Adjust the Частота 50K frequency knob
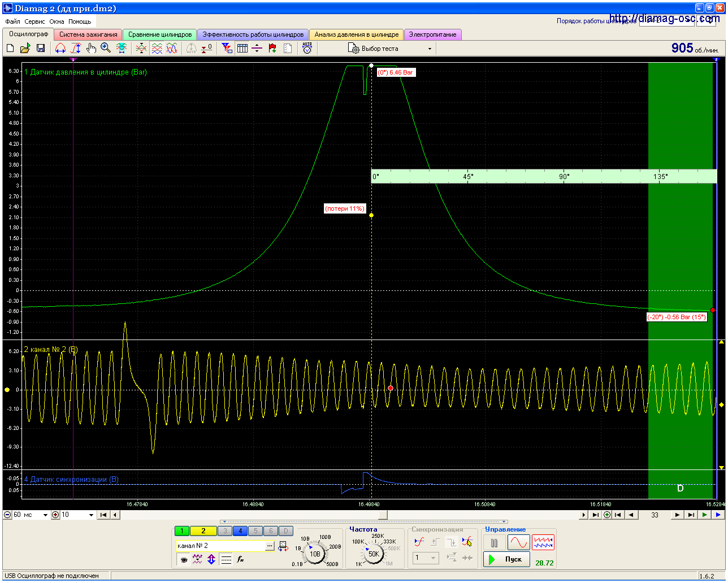This screenshot has width=728, height=583. pos(374,553)
